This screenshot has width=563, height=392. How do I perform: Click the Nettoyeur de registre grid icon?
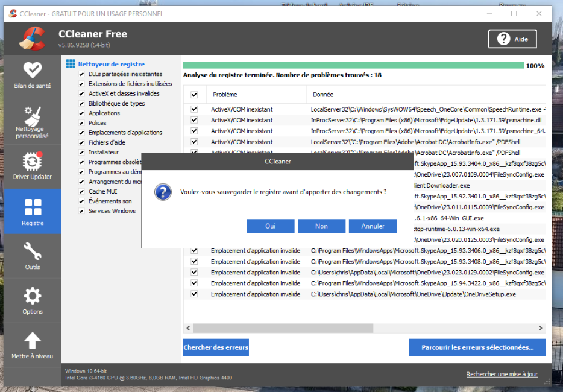point(71,64)
